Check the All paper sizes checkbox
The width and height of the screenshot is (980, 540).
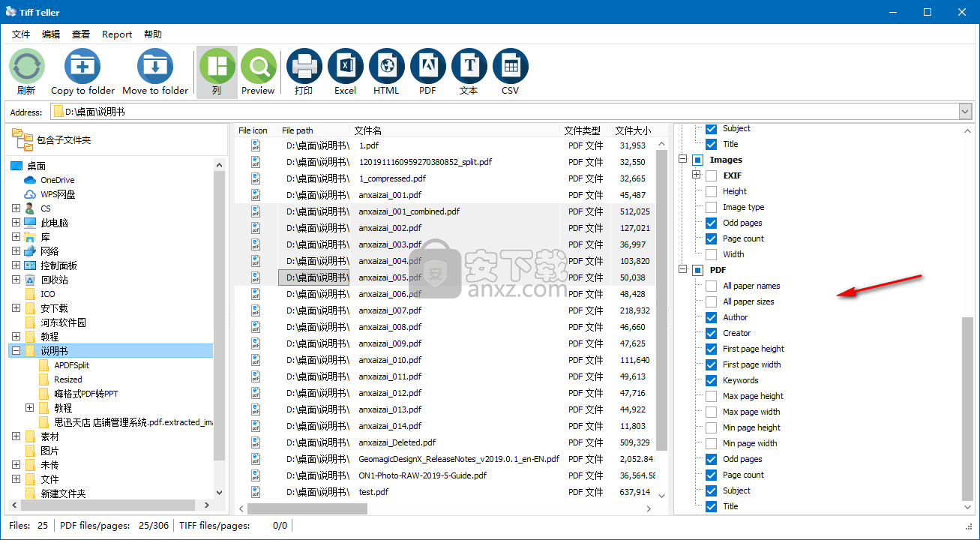711,301
